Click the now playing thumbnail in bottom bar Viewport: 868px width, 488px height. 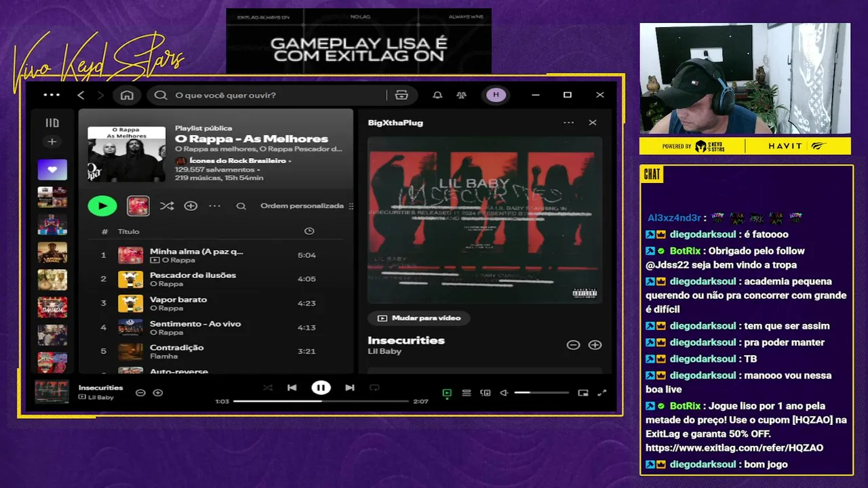click(52, 392)
